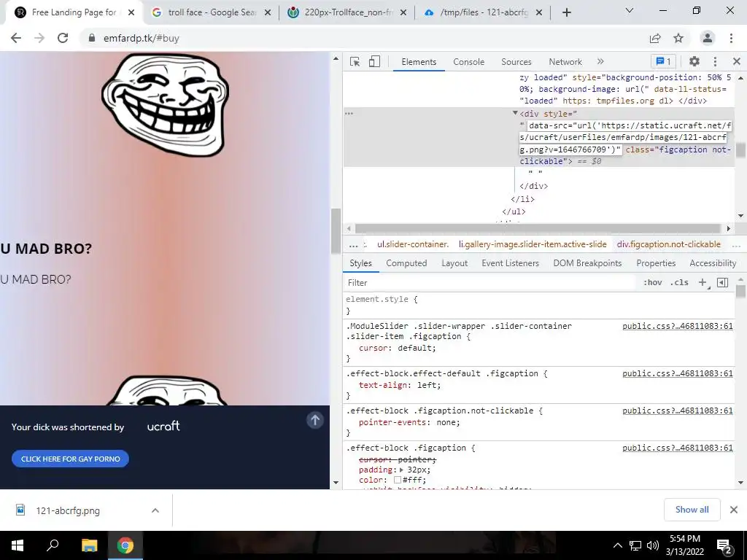Viewport: 747px width, 560px height.
Task: Click the volume icon in system tray
Action: (x=653, y=545)
